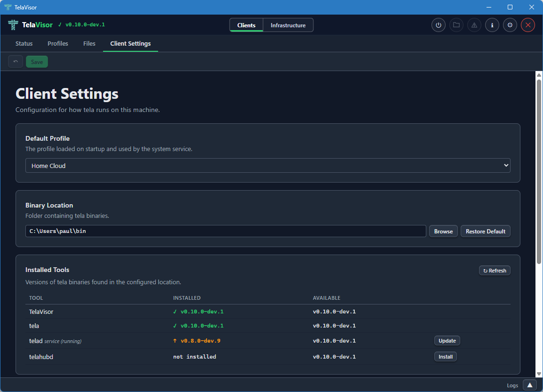The height and width of the screenshot is (392, 543).
Task: Save the client settings
Action: tap(37, 61)
